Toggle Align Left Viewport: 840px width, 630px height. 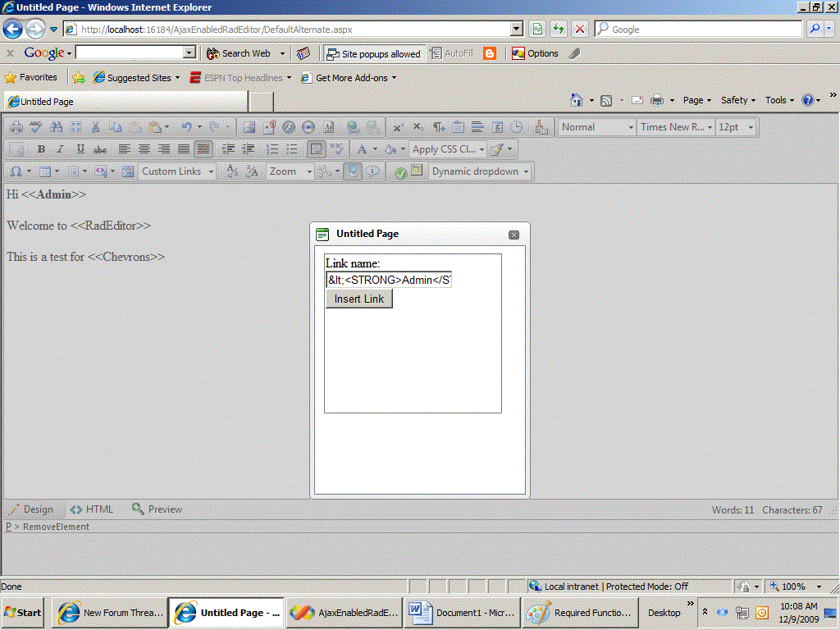[125, 149]
